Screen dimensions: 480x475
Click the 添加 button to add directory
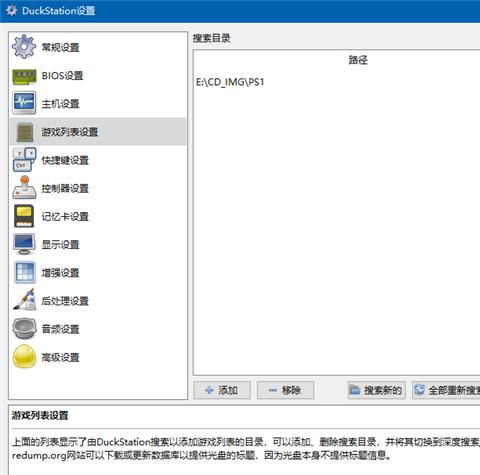[x=222, y=390]
